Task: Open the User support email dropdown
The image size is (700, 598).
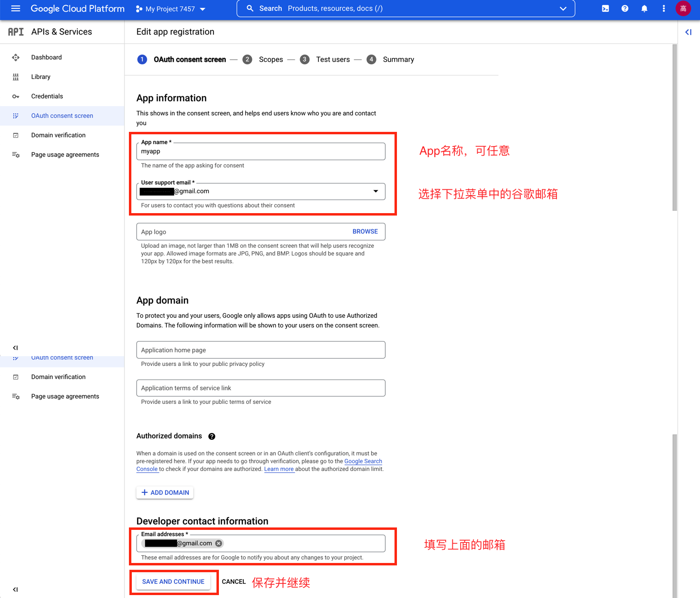Action: click(261, 191)
